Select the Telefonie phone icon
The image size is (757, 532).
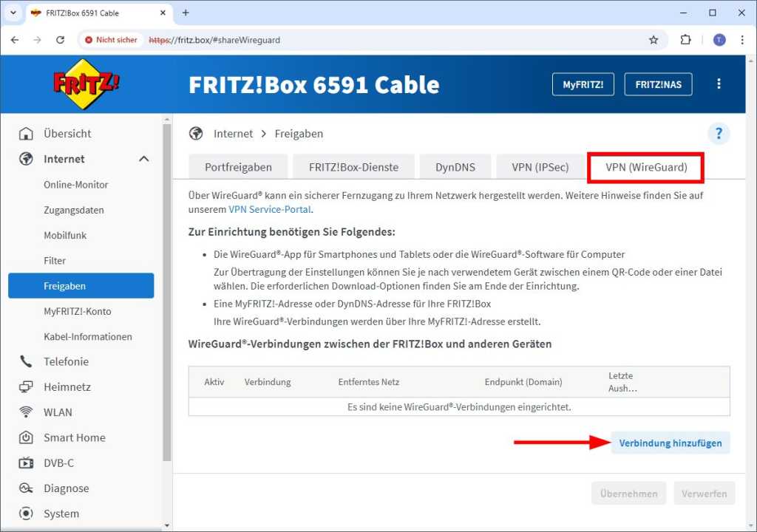[27, 361]
